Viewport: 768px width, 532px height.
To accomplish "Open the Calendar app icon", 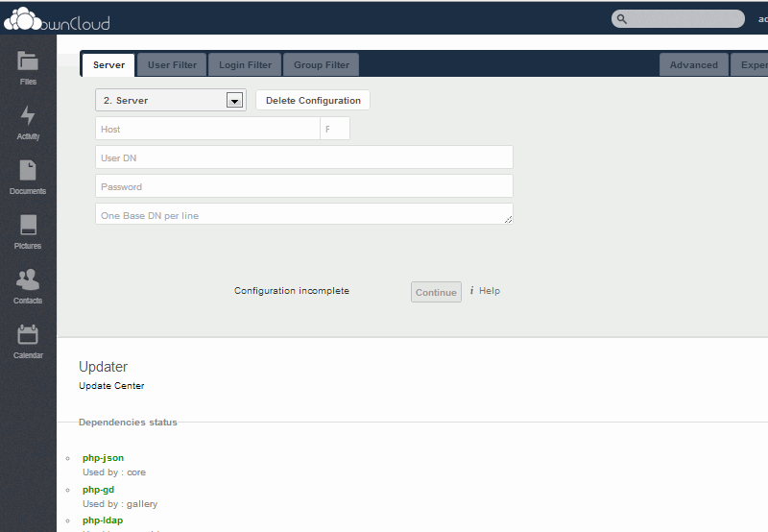I will point(28,336).
